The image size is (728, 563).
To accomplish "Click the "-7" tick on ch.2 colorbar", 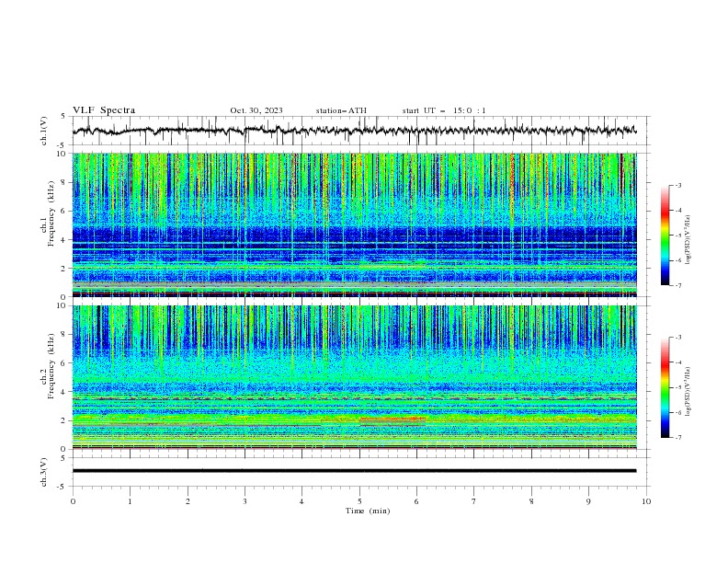I will [x=677, y=438].
